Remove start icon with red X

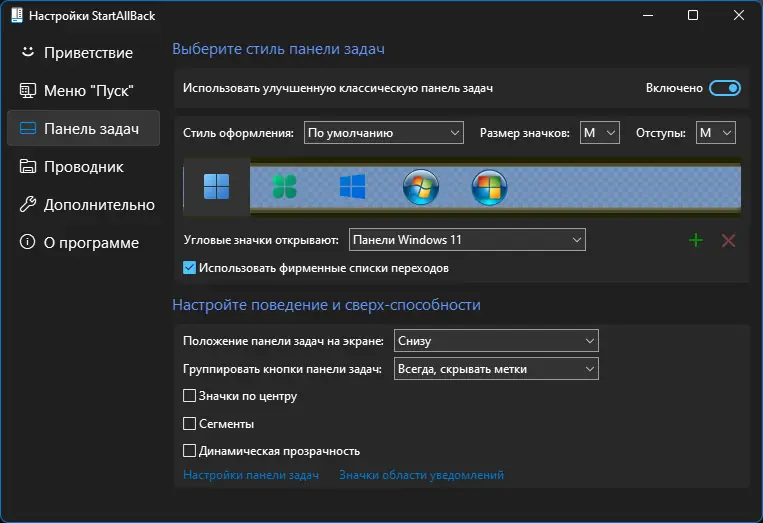[728, 240]
